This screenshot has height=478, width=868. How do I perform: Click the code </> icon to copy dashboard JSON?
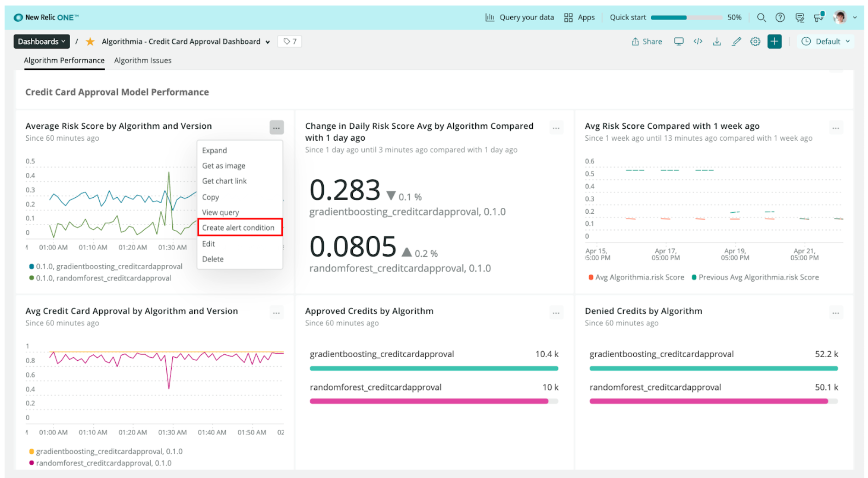click(x=698, y=41)
